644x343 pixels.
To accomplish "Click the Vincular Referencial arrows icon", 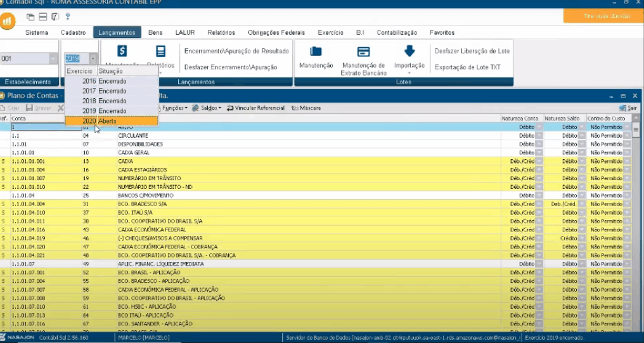I will [x=230, y=108].
